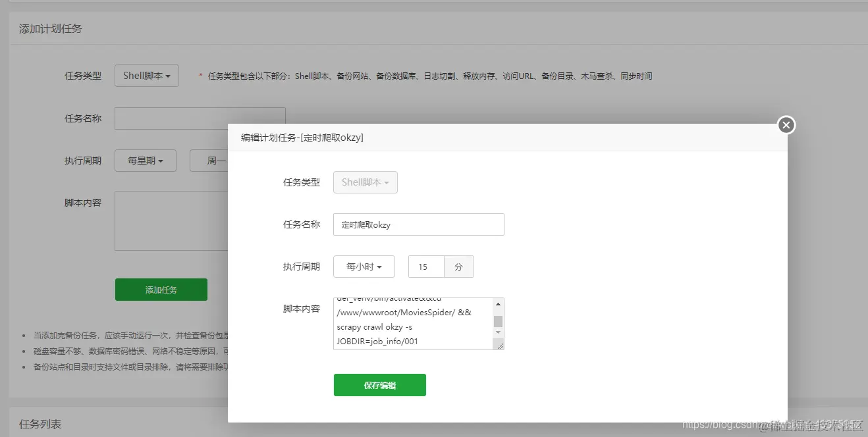Click the empty 任务名称 field behind dialog

tap(198, 118)
